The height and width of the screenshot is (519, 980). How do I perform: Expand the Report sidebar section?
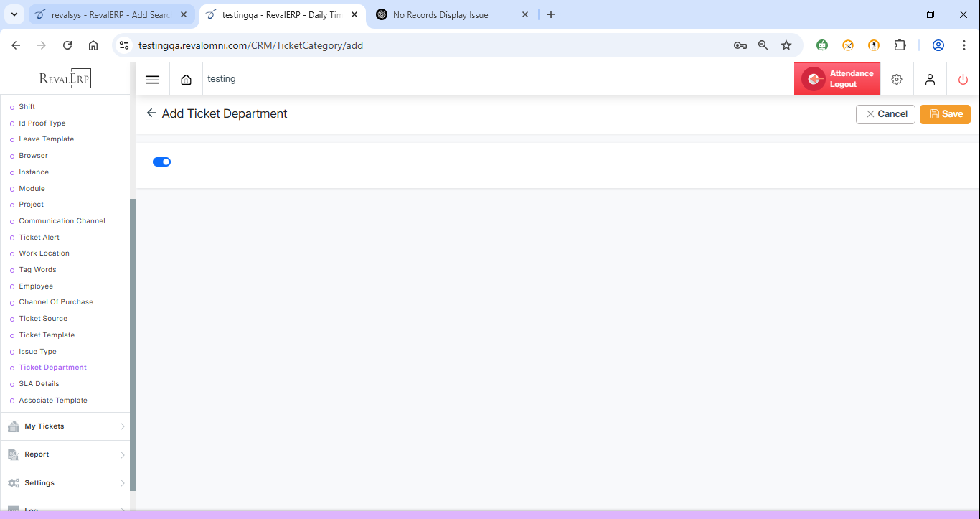pyautogui.click(x=65, y=454)
